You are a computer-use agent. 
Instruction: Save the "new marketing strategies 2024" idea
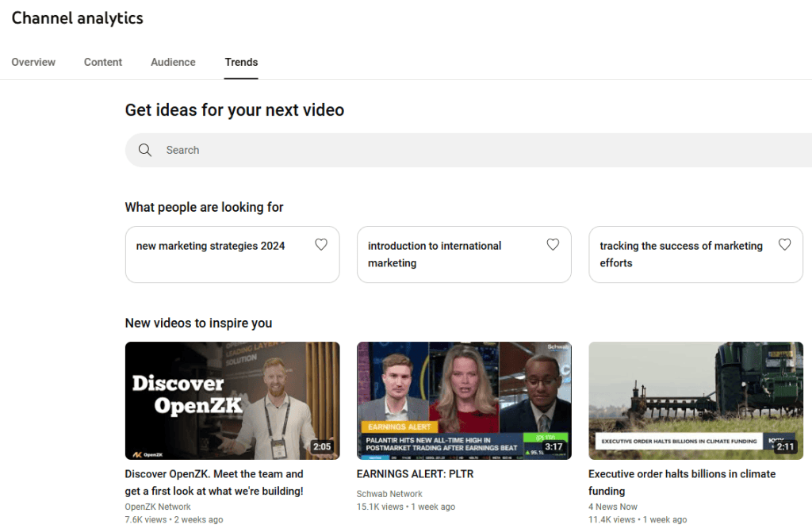click(x=321, y=245)
